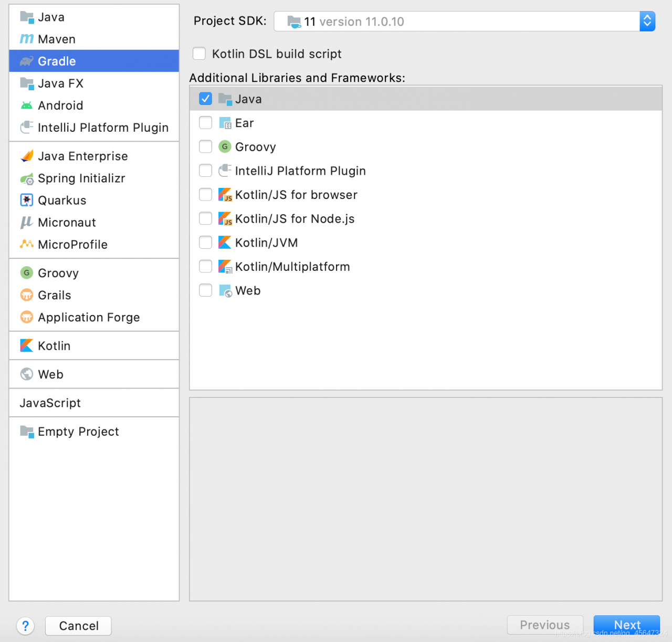Select Android project type
Viewport: 672px width, 642px height.
94,106
